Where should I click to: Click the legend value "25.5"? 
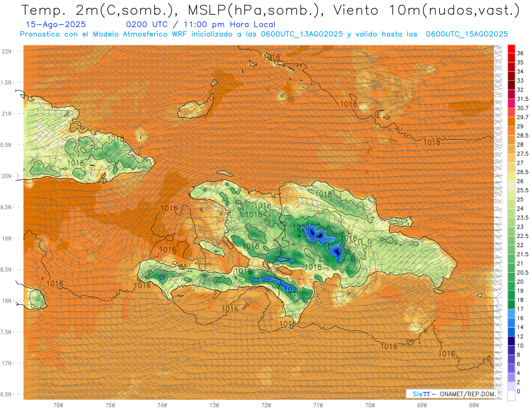point(522,190)
